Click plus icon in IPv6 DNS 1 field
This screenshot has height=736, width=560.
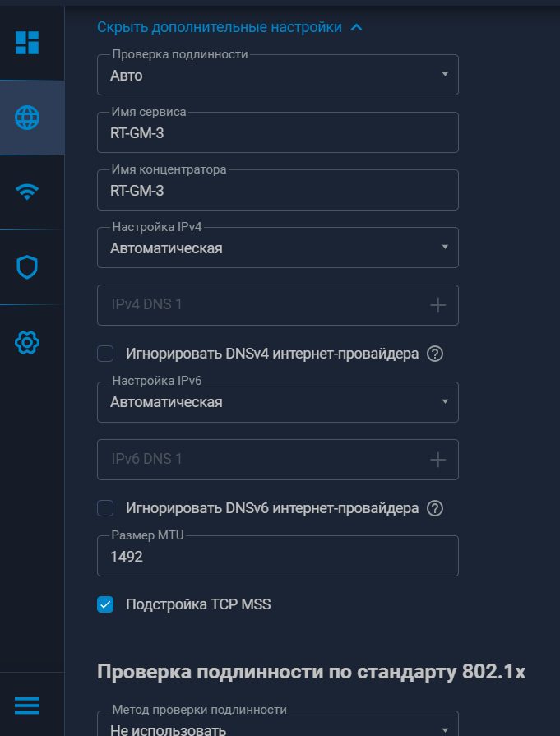438,460
